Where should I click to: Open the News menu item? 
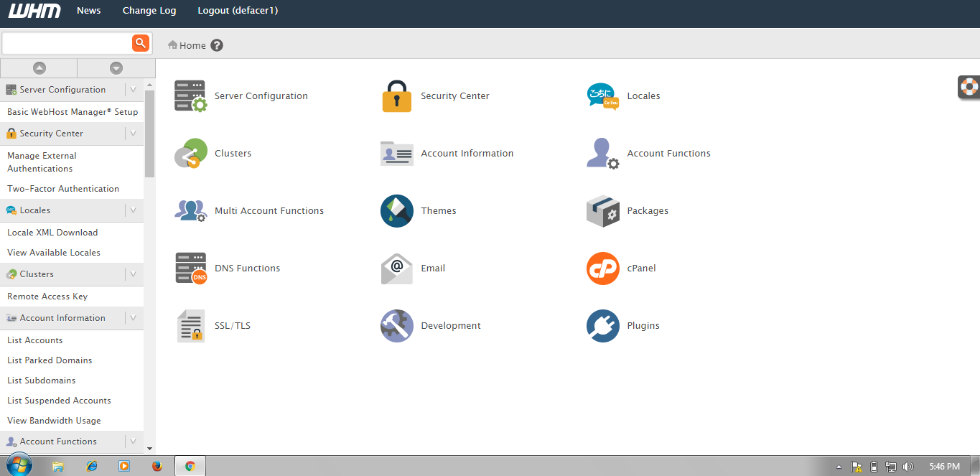89,11
